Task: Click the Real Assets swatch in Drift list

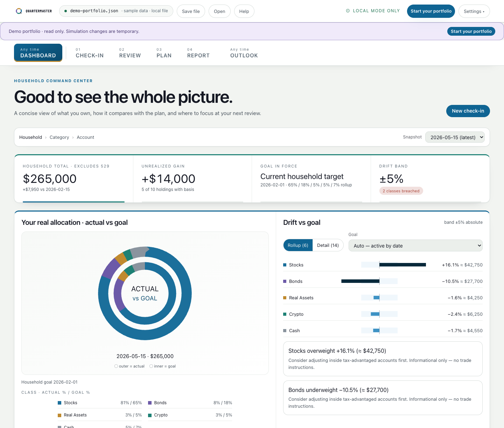Action: (x=285, y=298)
